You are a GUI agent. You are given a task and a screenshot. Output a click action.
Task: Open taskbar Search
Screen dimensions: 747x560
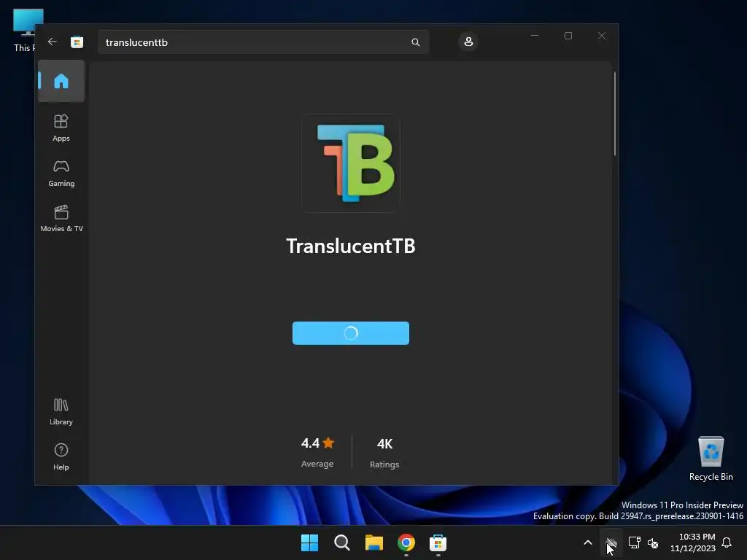[x=341, y=542]
